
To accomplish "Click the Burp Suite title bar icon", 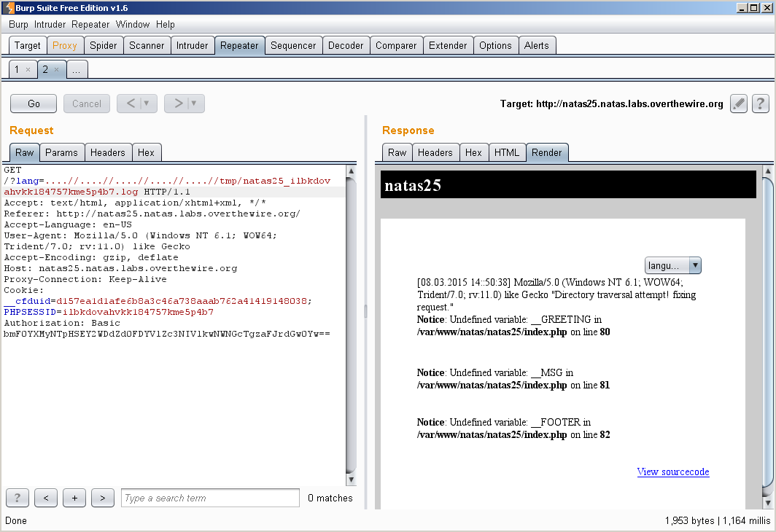I will pos(9,7).
